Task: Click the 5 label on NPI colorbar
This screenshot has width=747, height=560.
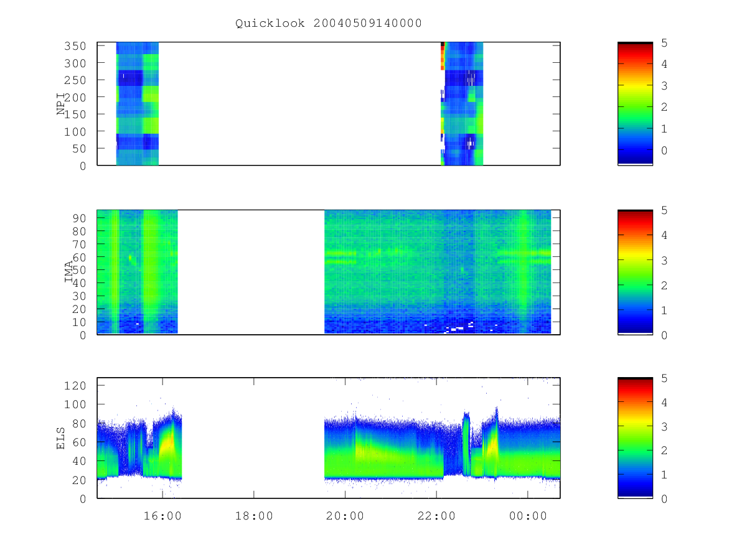Action: [665, 43]
